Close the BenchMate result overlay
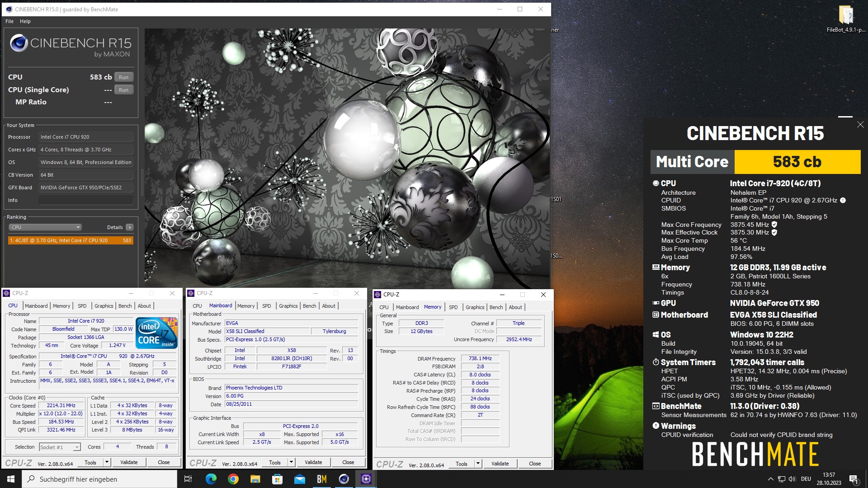This screenshot has height=488, width=868. 860,124
